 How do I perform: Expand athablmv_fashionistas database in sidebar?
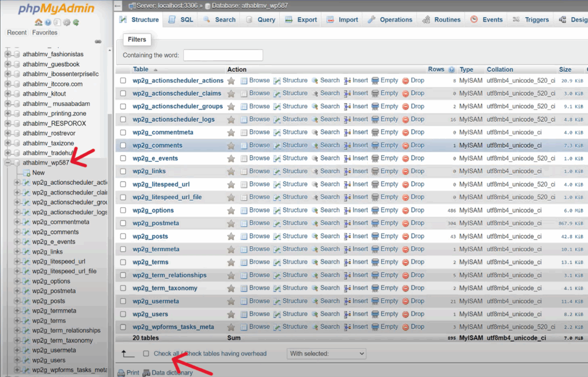(x=7, y=55)
